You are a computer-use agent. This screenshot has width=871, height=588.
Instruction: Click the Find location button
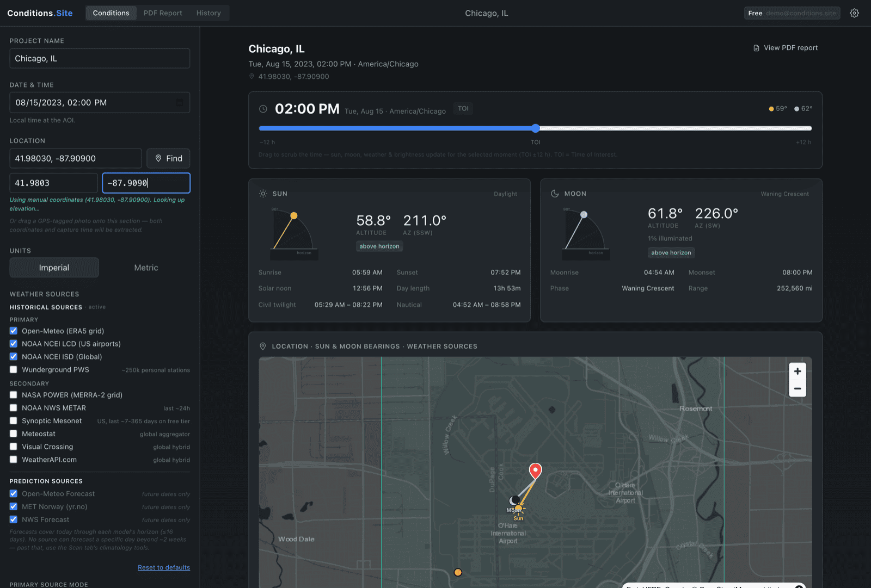(168, 158)
